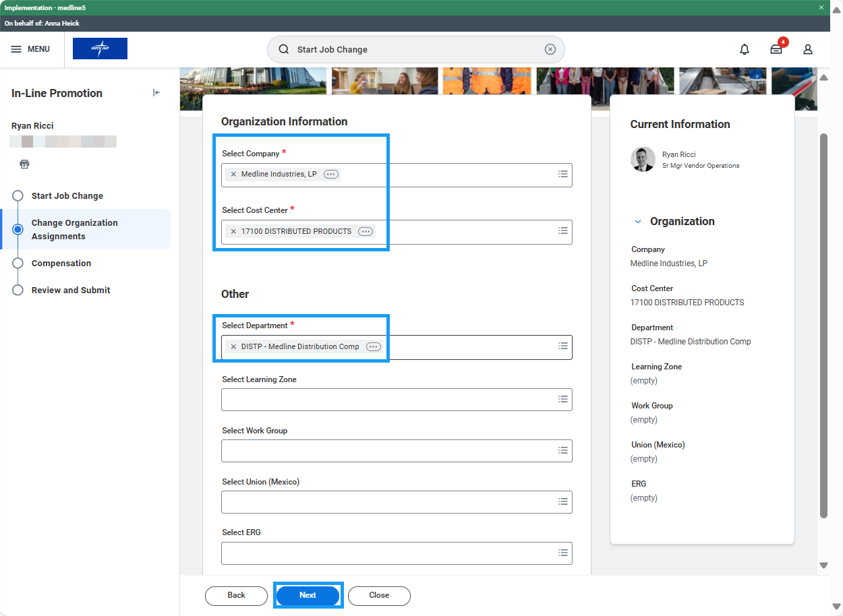Click the Next button
Viewport: 843px width, 616px height.
[x=308, y=595]
